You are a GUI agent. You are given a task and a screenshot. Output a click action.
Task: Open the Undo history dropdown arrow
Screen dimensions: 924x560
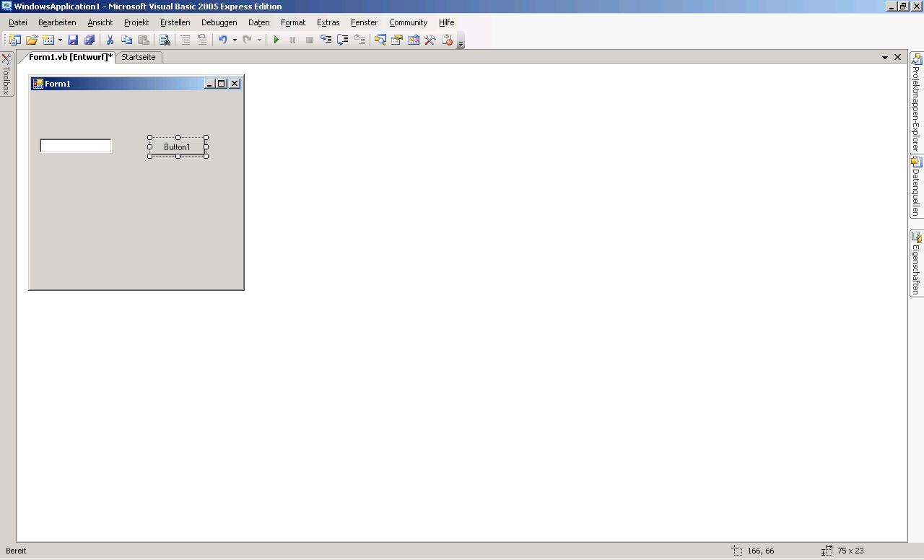pos(235,40)
